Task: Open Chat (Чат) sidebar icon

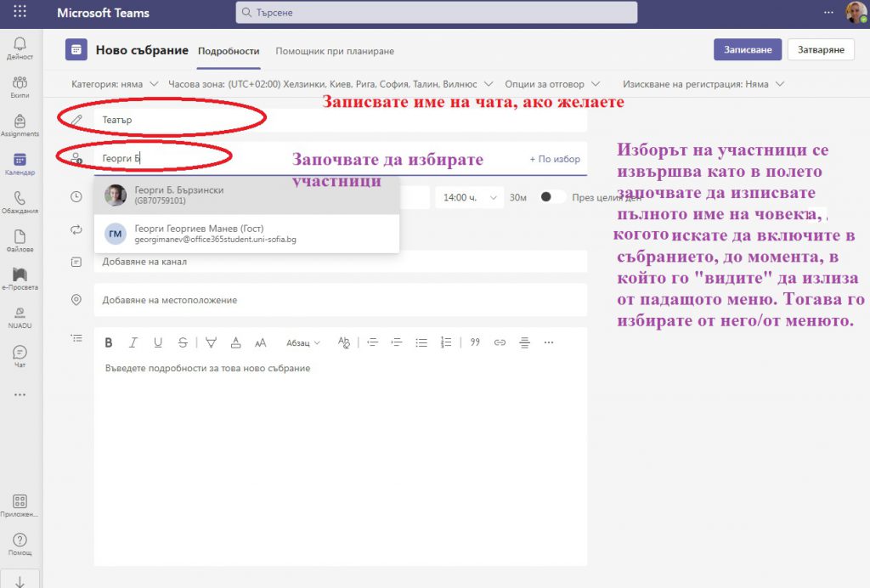Action: [x=20, y=355]
